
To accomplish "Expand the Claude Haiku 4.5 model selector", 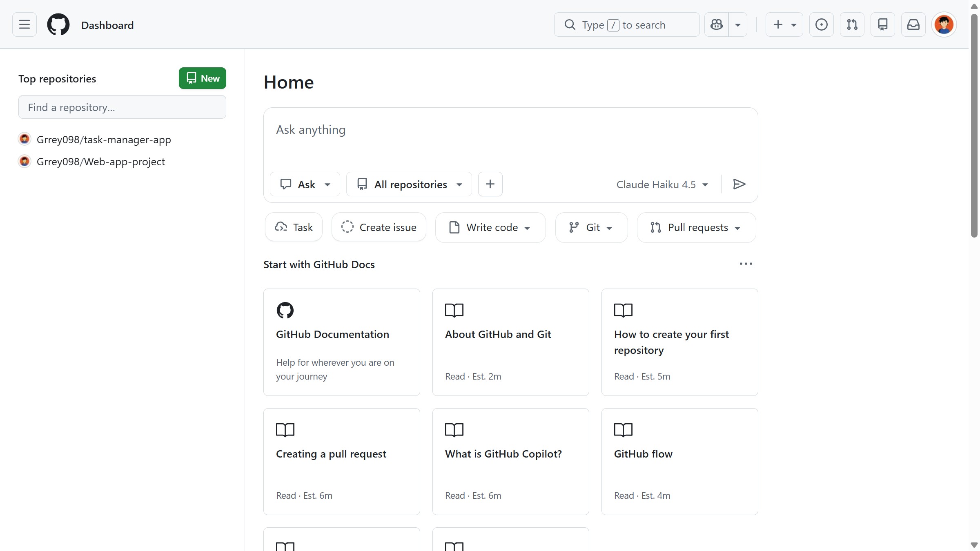I will [x=662, y=184].
